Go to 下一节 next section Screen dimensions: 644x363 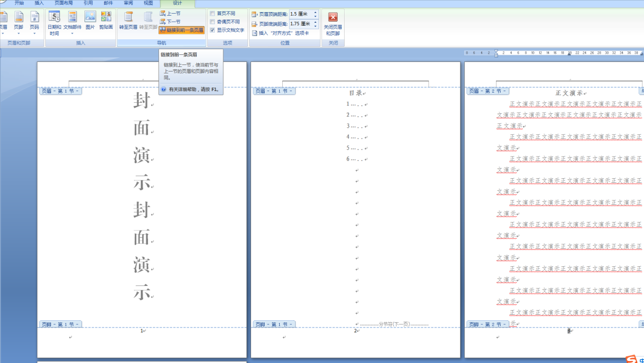pyautogui.click(x=170, y=22)
